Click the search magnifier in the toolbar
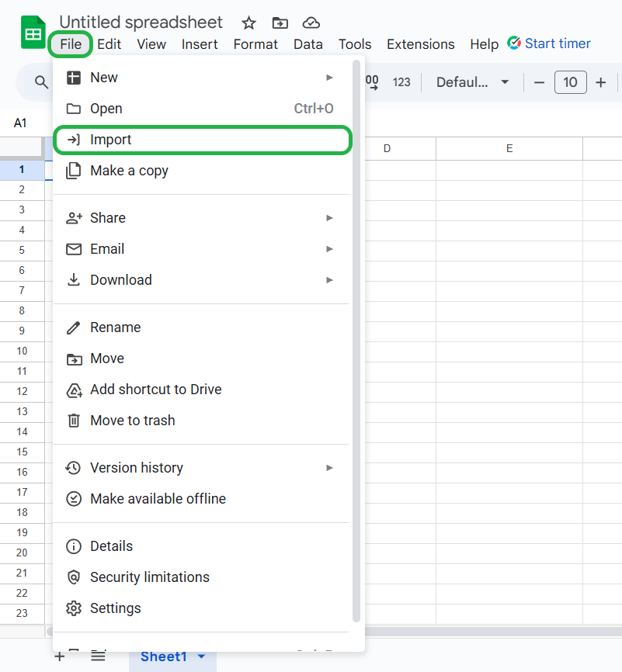 tap(41, 81)
